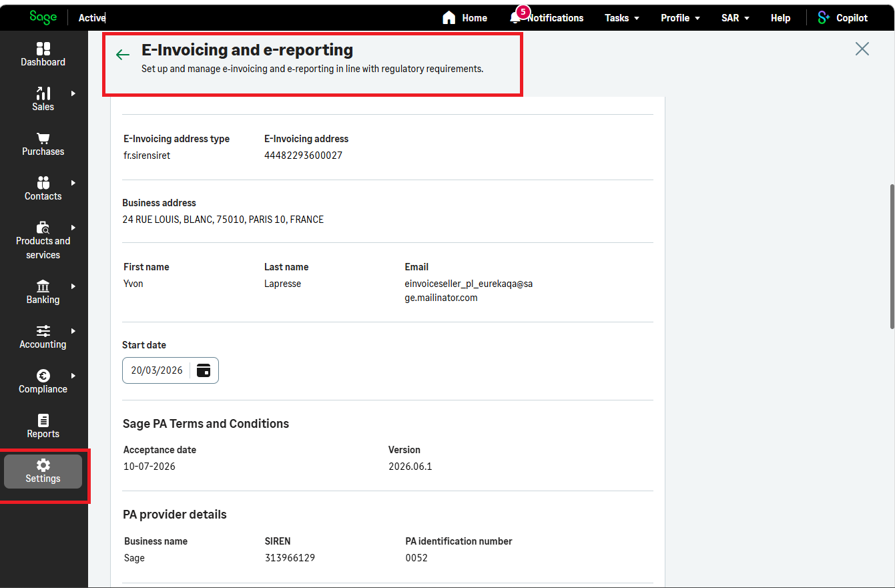Click the last name Lapresse
895x588 pixels.
(x=283, y=284)
